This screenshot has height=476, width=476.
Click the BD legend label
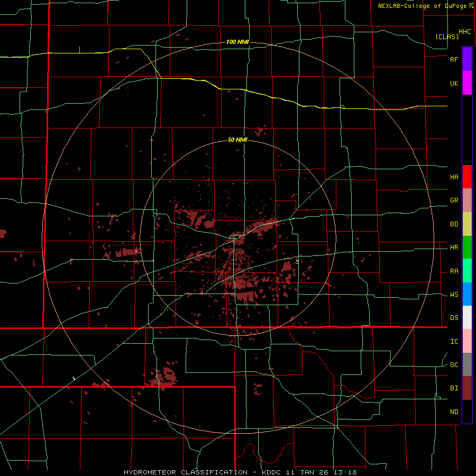coord(454,224)
